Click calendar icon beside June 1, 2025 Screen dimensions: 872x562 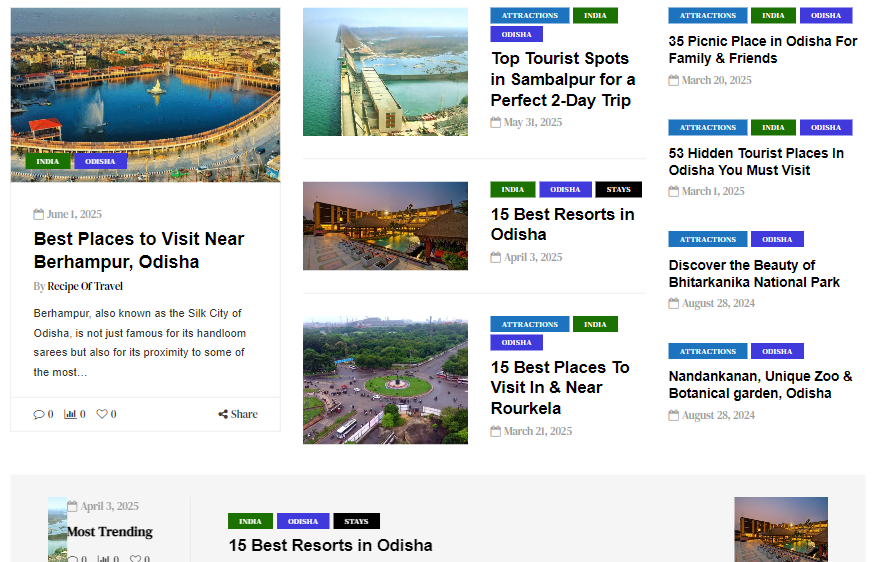[x=38, y=214]
